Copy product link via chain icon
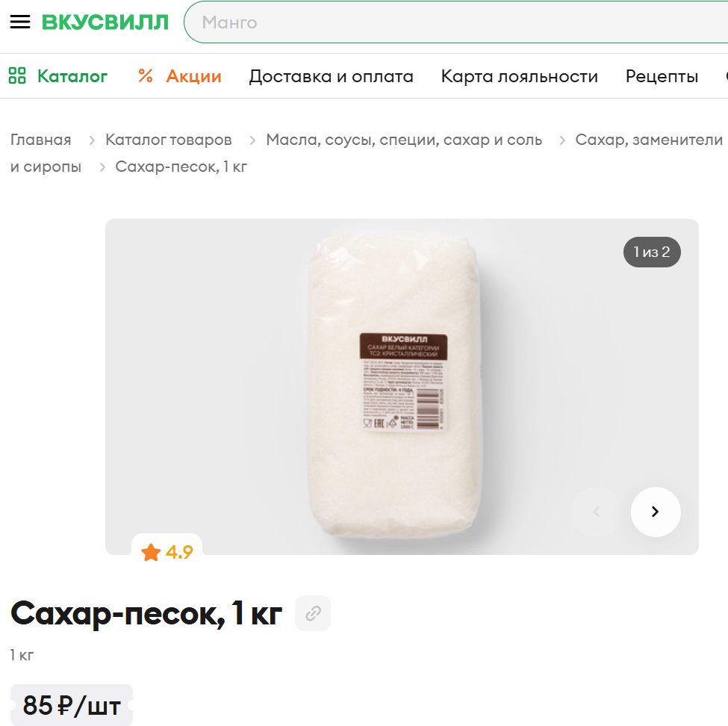The image size is (728, 726). click(x=313, y=613)
